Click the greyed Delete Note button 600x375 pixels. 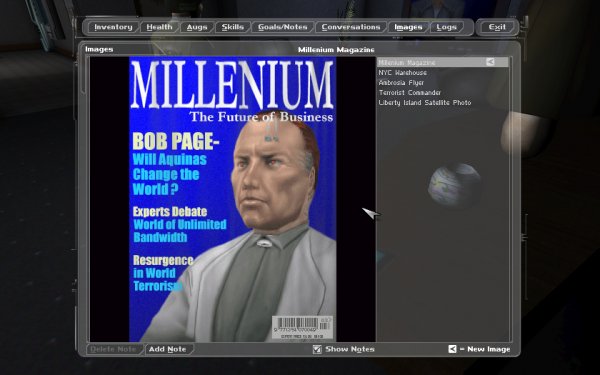(114, 349)
